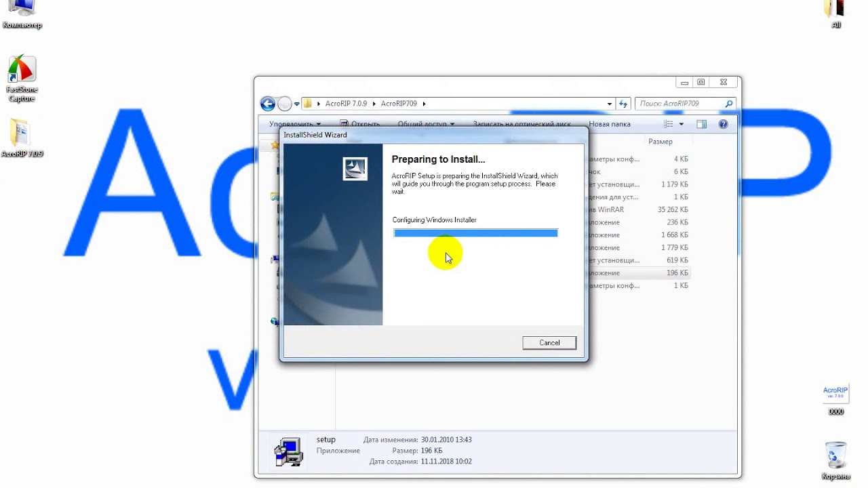This screenshot has width=868, height=488.
Task: Select the WinRAR archive row sized 35 262 КБ
Action: pos(639,210)
